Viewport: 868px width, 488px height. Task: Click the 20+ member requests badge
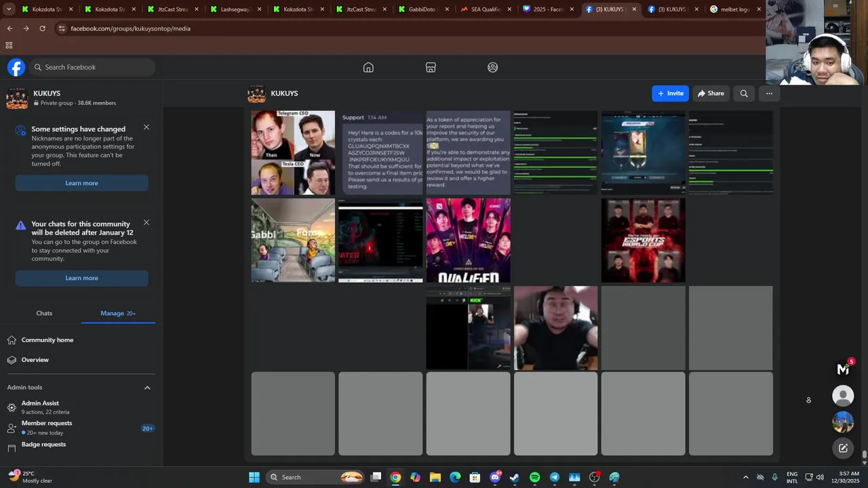[x=147, y=428]
